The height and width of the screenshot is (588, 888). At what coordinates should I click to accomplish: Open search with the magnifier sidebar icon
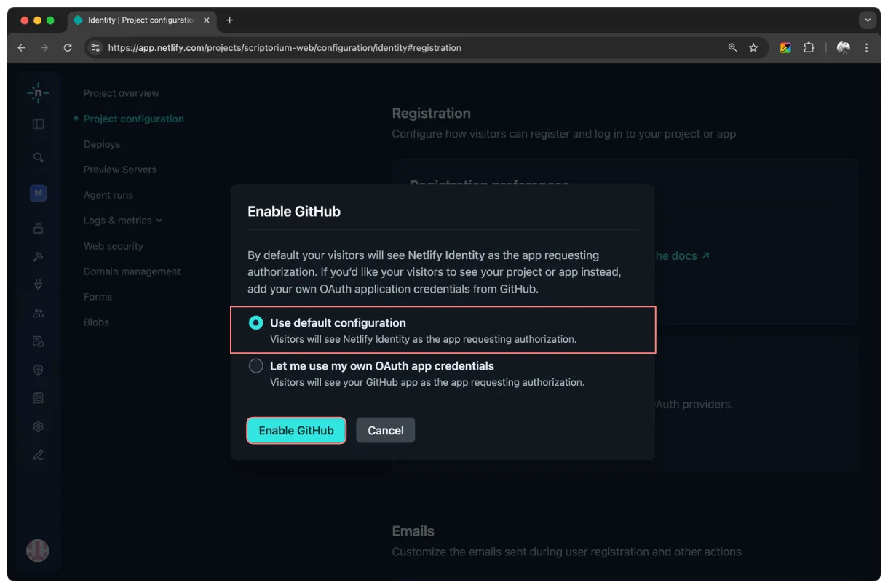tap(39, 157)
